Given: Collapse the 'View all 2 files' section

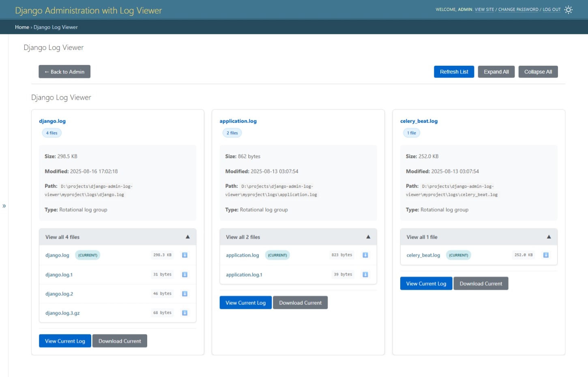Looking at the screenshot, I should pyautogui.click(x=298, y=237).
